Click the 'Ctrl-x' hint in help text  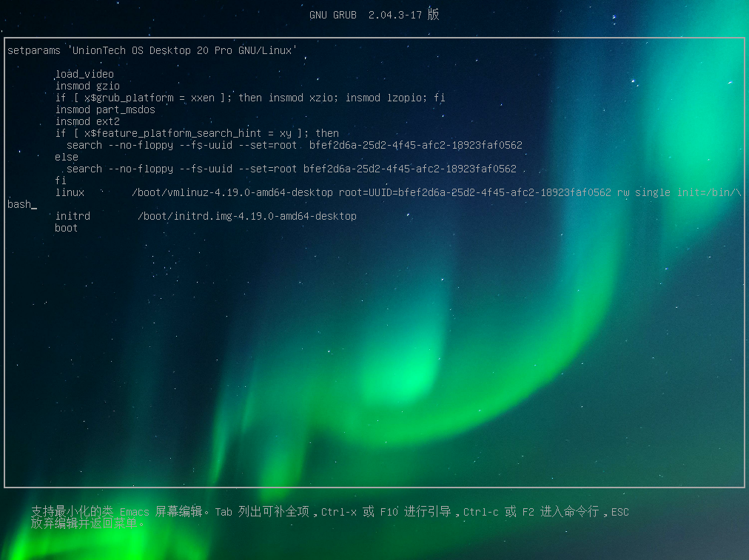tap(340, 512)
